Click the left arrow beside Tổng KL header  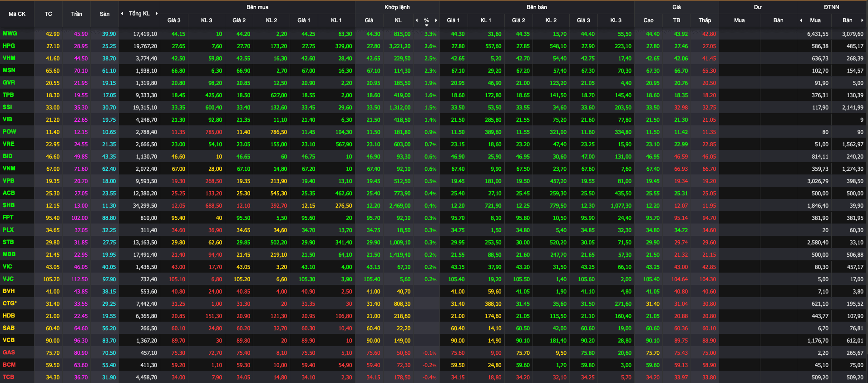[x=122, y=14]
